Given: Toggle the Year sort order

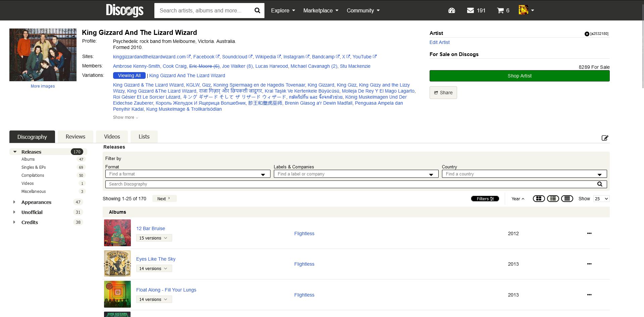Looking at the screenshot, I should tap(518, 199).
